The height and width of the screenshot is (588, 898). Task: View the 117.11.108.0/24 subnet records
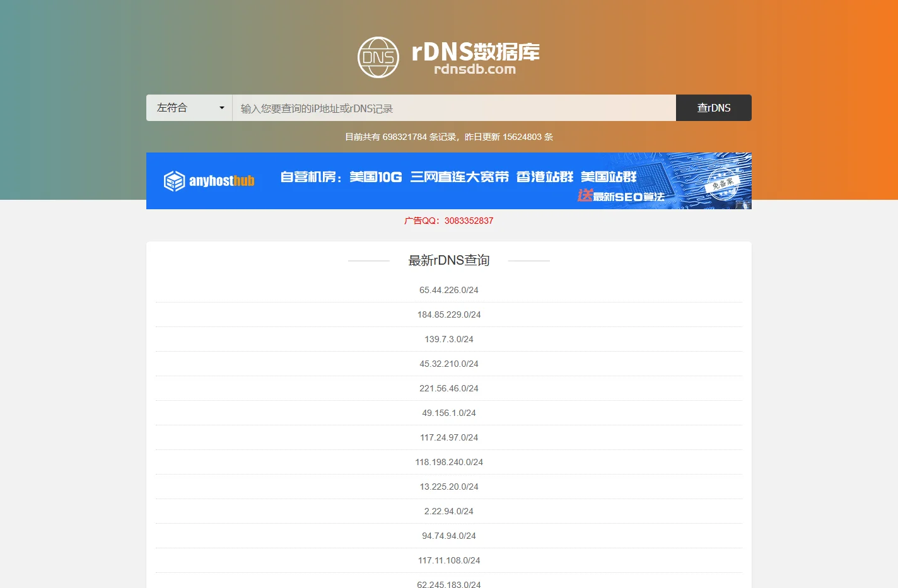(449, 560)
